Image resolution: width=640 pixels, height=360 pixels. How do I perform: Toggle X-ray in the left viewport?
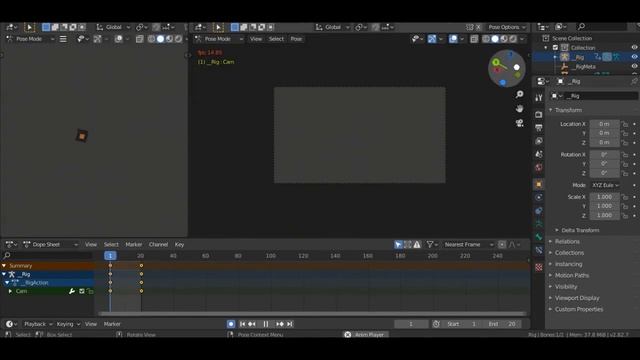[140, 39]
